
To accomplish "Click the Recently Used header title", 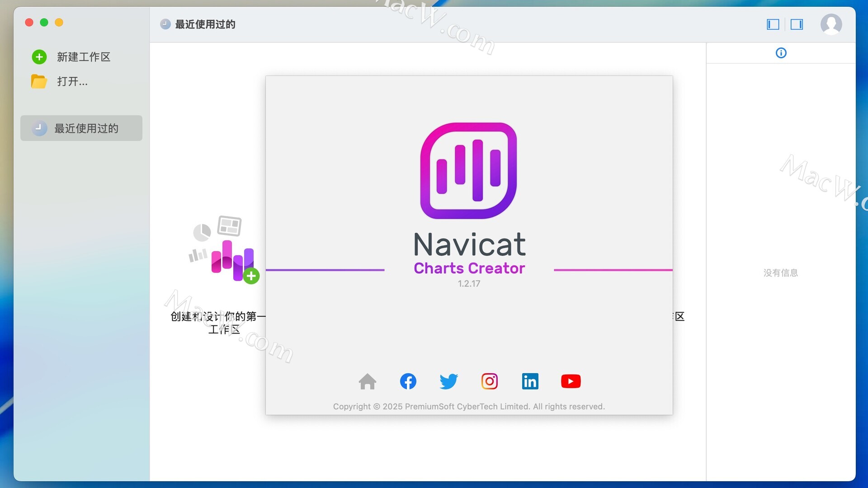I will pos(205,24).
